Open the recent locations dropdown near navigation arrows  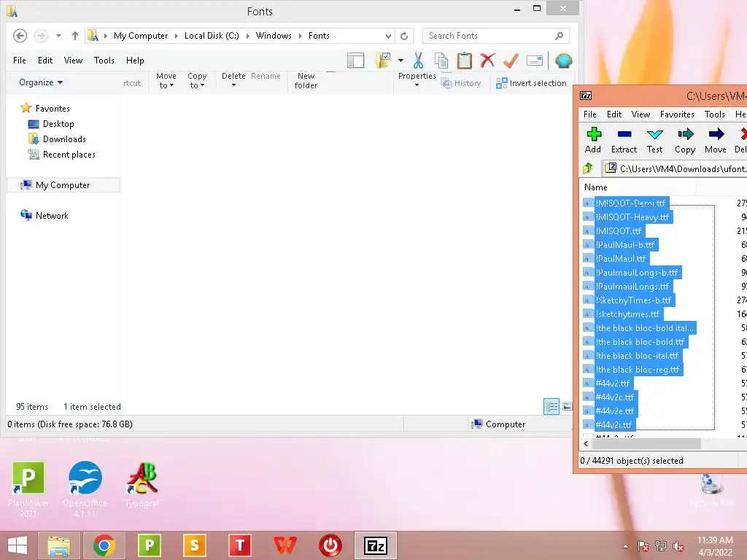pos(58,36)
